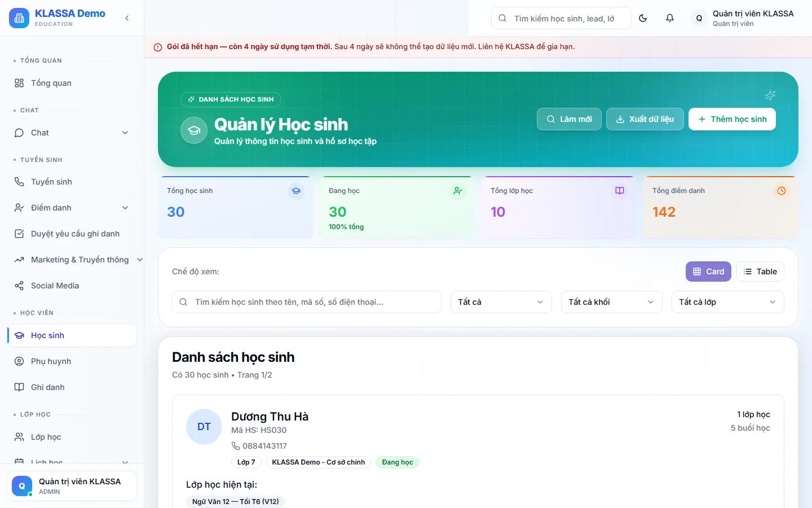812x508 pixels.
Task: Click student name Dương Thu Hà
Action: [x=270, y=417]
